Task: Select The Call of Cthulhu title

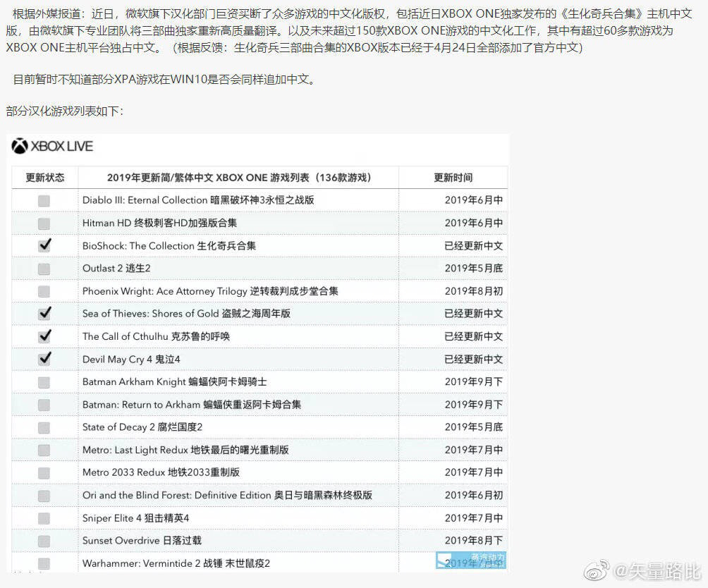Action: point(156,336)
